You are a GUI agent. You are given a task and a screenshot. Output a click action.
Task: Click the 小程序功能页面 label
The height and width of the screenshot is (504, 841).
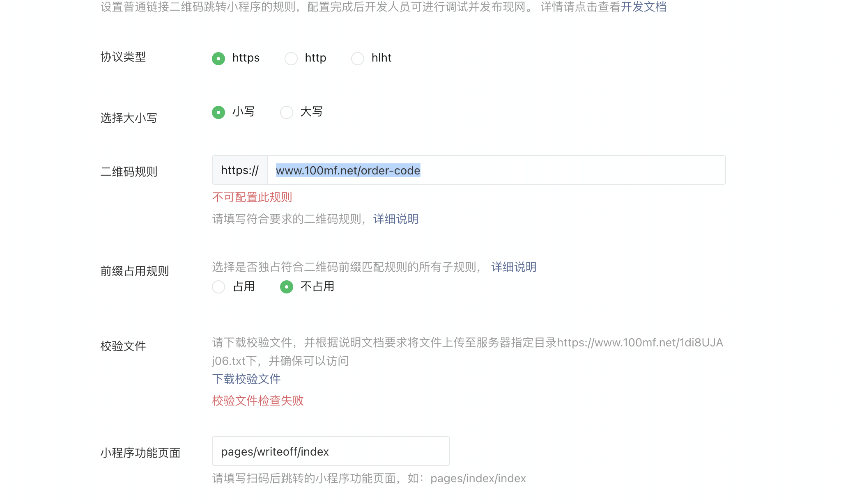140,453
